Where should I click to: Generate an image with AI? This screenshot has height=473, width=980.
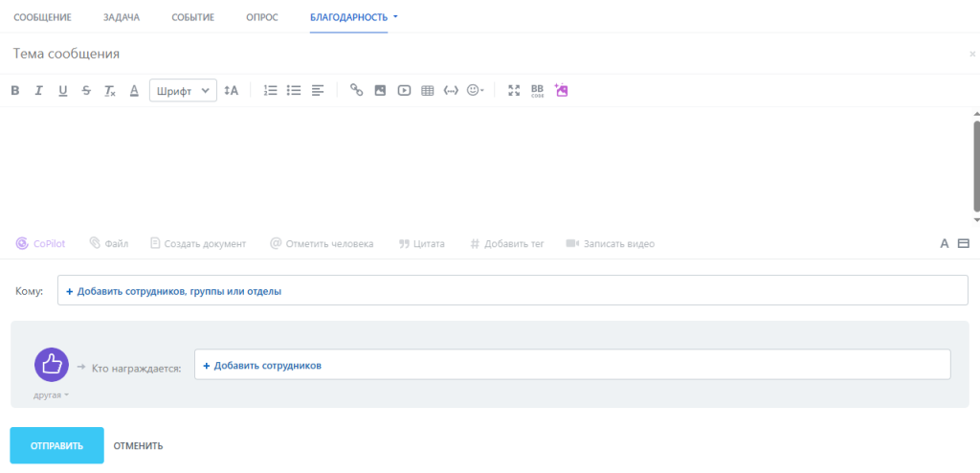coord(561,91)
